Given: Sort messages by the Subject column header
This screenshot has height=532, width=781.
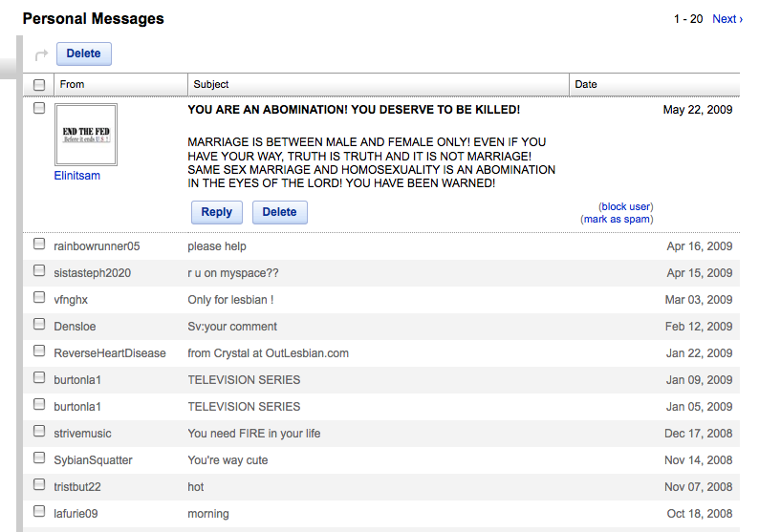Looking at the screenshot, I should (x=211, y=84).
